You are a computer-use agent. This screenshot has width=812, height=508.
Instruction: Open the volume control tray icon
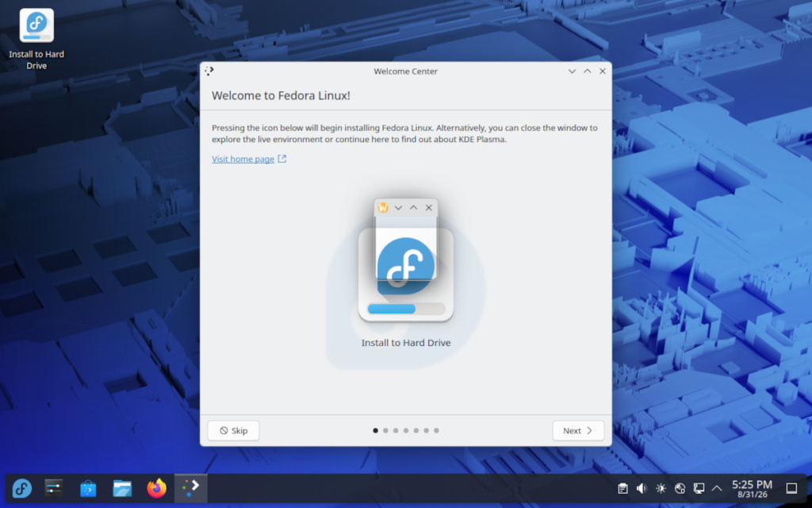click(x=642, y=488)
